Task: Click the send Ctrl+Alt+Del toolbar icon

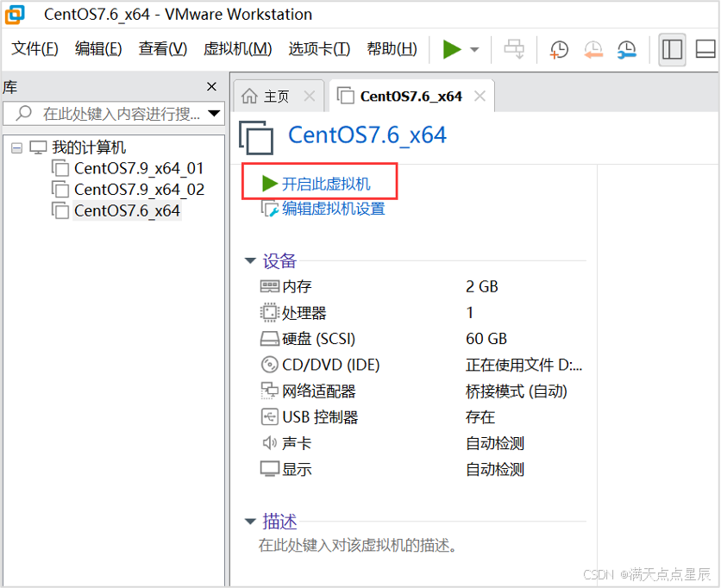Action: (514, 49)
